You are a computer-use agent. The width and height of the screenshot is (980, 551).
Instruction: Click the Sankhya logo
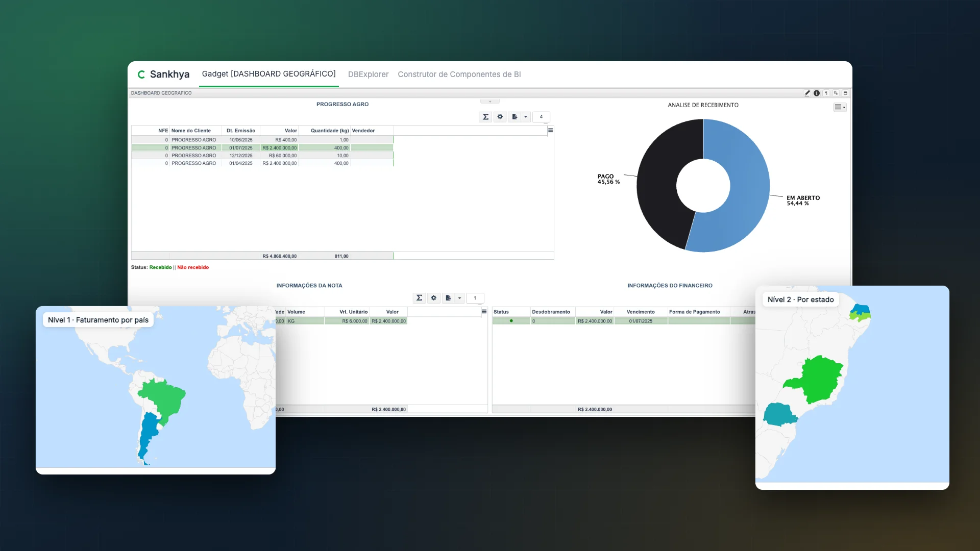point(163,74)
